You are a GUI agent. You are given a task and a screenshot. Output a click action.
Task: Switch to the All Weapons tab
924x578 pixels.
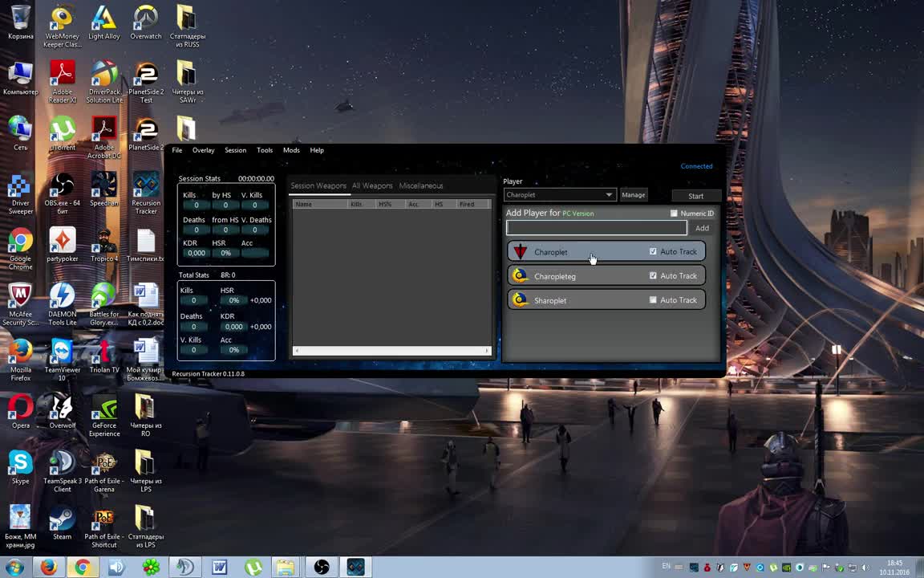[x=372, y=185]
